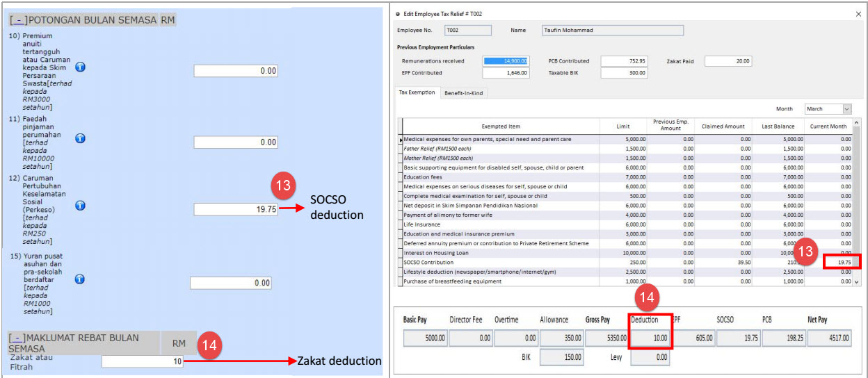Click the Perkeso field showing 19.75
The height and width of the screenshot is (378, 868).
pyautogui.click(x=235, y=209)
